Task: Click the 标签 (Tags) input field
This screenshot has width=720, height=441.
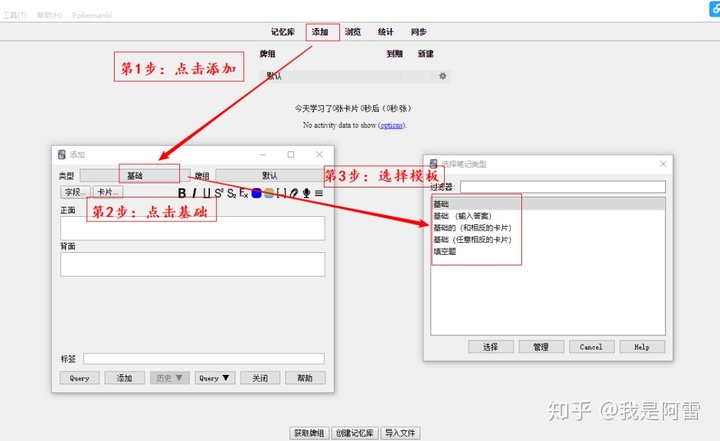Action: 204,359
